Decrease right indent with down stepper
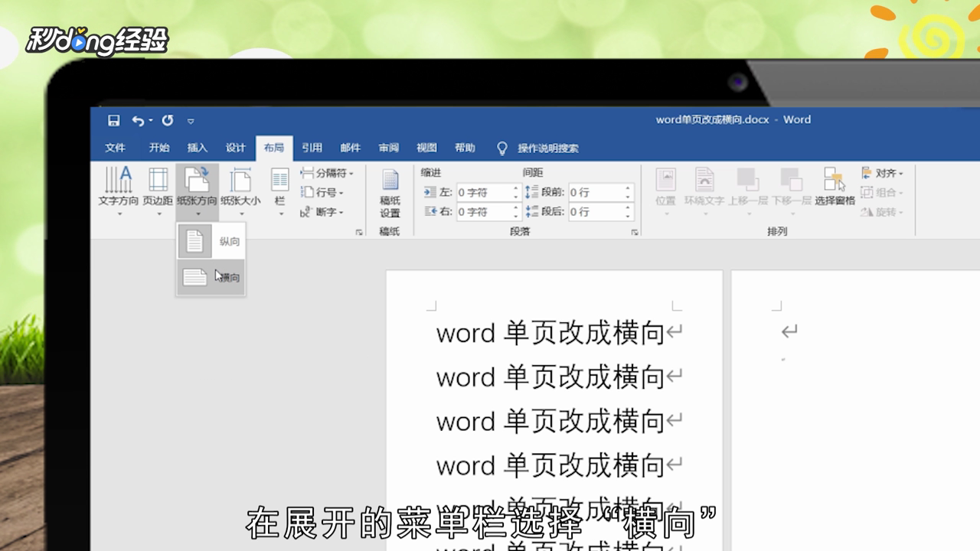980x551 pixels. point(516,217)
